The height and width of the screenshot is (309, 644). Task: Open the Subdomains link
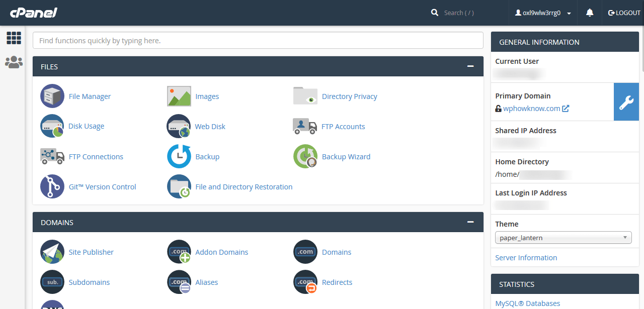tap(89, 282)
